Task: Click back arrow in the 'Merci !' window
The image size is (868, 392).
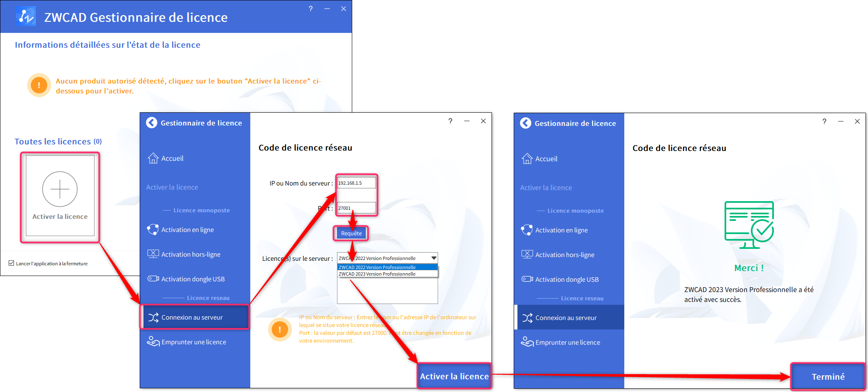Action: click(526, 123)
